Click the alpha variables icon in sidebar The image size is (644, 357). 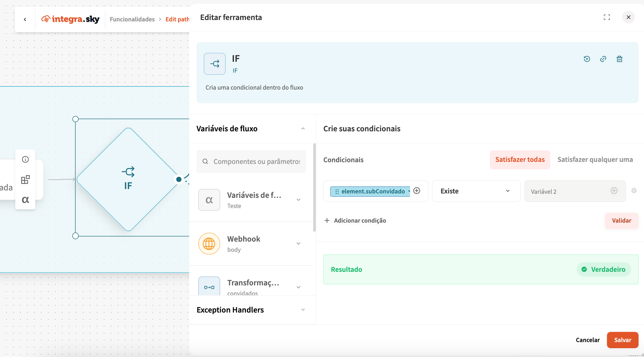click(x=25, y=200)
